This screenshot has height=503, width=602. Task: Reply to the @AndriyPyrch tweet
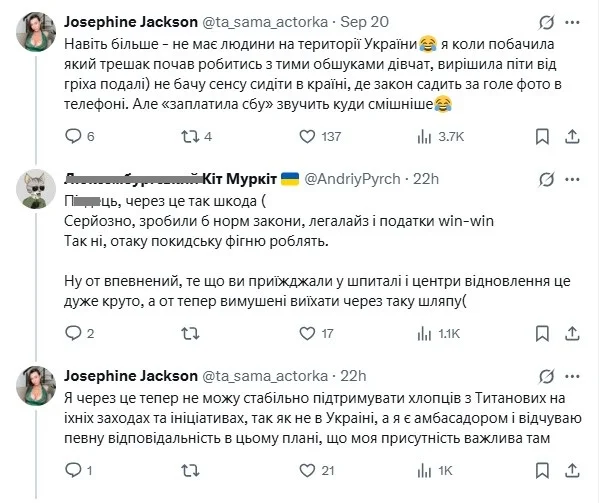pos(70,333)
